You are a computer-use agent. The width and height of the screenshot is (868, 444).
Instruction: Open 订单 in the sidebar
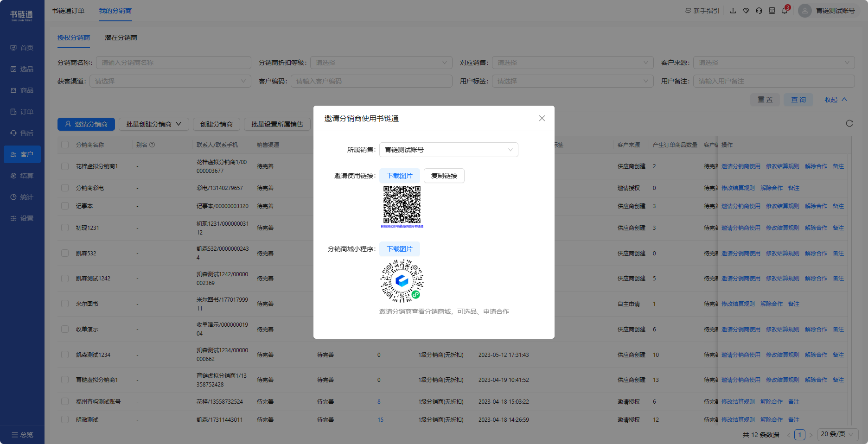click(x=22, y=112)
